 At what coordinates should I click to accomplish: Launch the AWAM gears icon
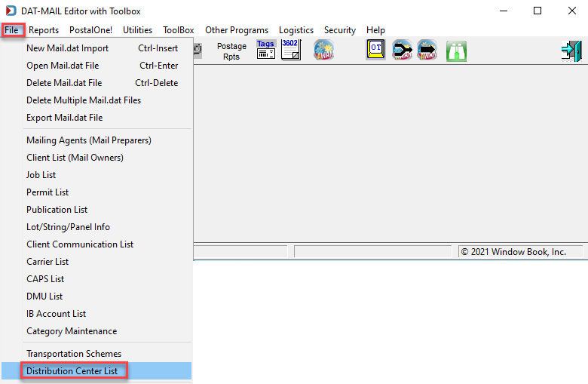click(x=324, y=50)
